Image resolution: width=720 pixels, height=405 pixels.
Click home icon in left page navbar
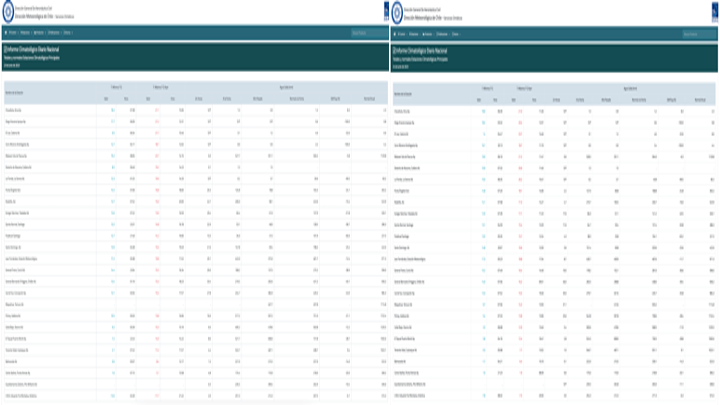(6, 33)
